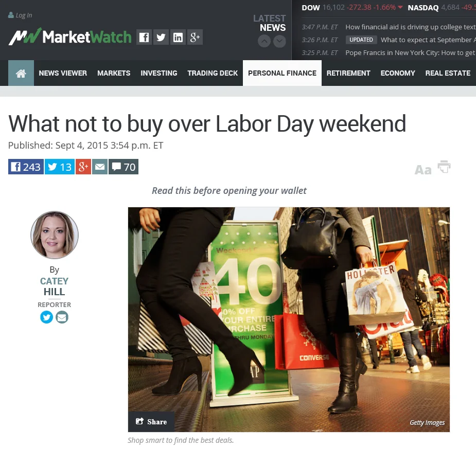The width and height of the screenshot is (476, 449).
Task: Open MarketWatch Twitter icon in header
Action: [x=161, y=38]
